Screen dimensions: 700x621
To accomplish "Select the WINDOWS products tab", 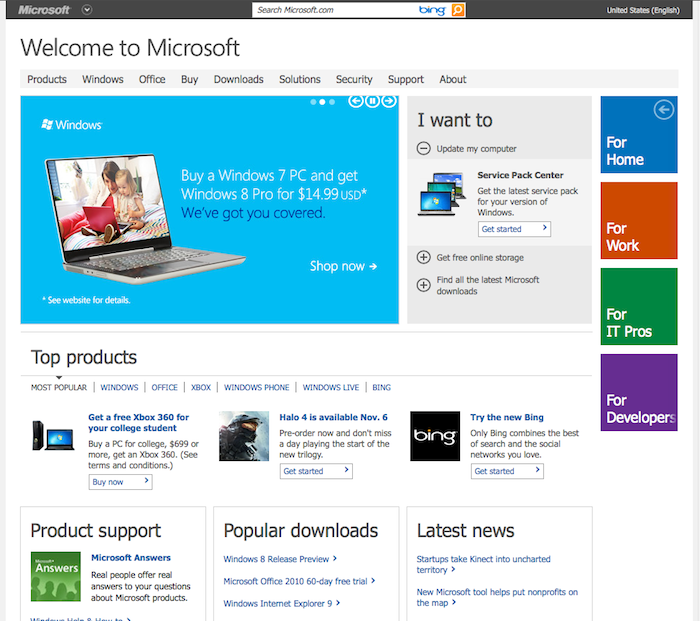I will point(119,388).
